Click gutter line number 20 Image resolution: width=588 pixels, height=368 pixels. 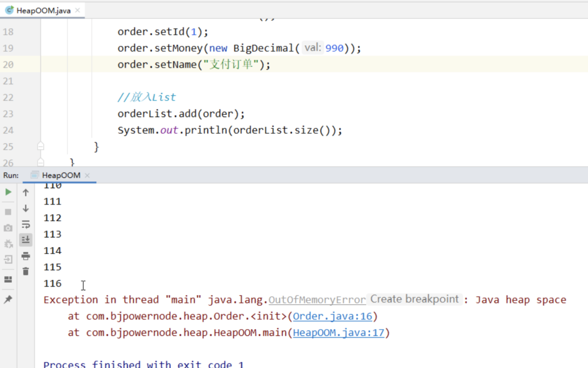(x=8, y=64)
